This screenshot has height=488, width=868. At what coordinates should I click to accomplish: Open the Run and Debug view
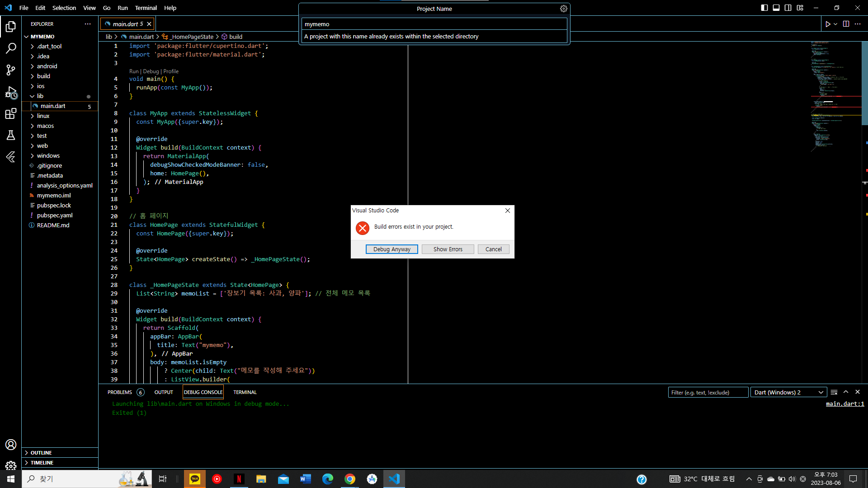point(11,92)
